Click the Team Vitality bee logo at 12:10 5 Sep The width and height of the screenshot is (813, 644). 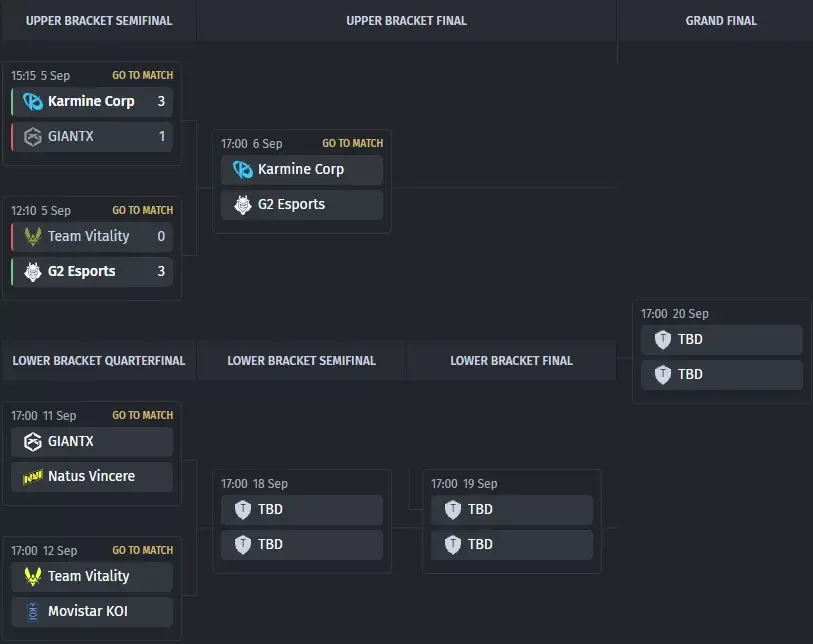click(x=33, y=236)
